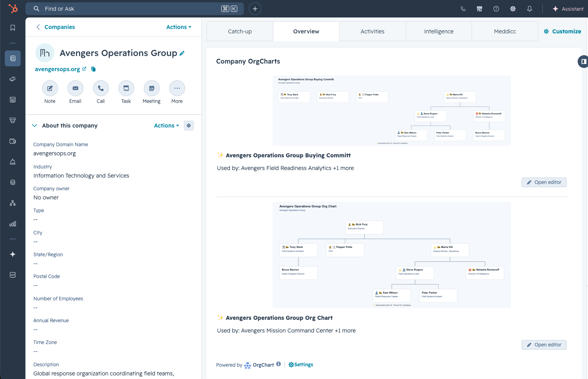Screen dimensions: 588x379
Task: Open the Breeze AI sparkle sidebar icon
Action: pyautogui.click(x=13, y=254)
